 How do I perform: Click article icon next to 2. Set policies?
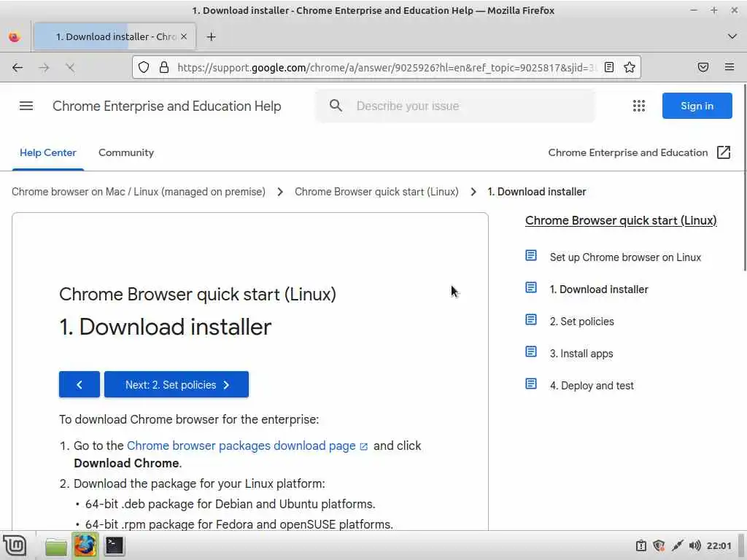[x=531, y=319]
